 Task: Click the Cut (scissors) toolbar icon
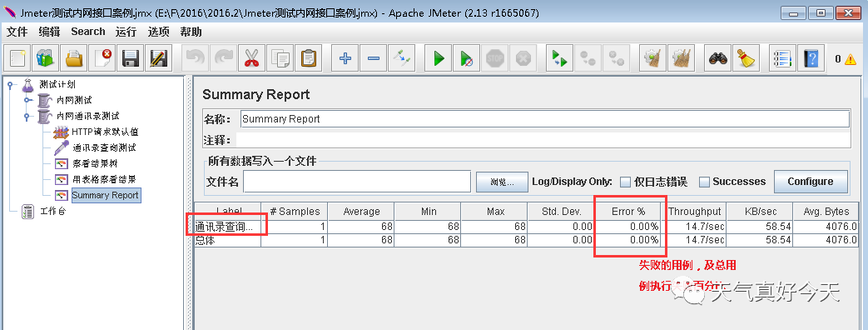(252, 57)
